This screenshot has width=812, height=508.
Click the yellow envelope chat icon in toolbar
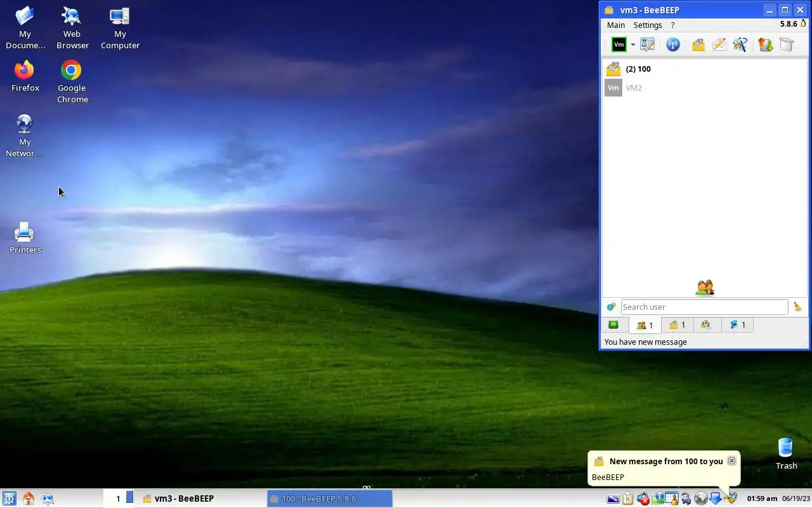[x=698, y=44]
